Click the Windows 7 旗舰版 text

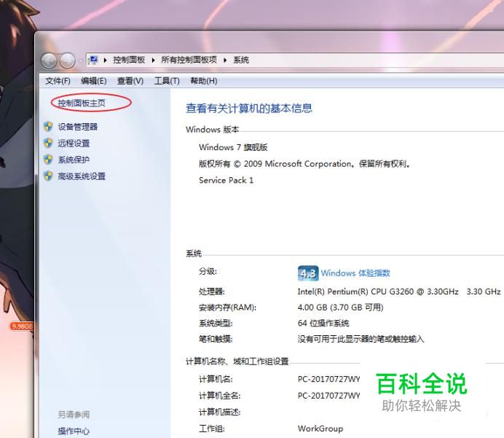(x=233, y=147)
